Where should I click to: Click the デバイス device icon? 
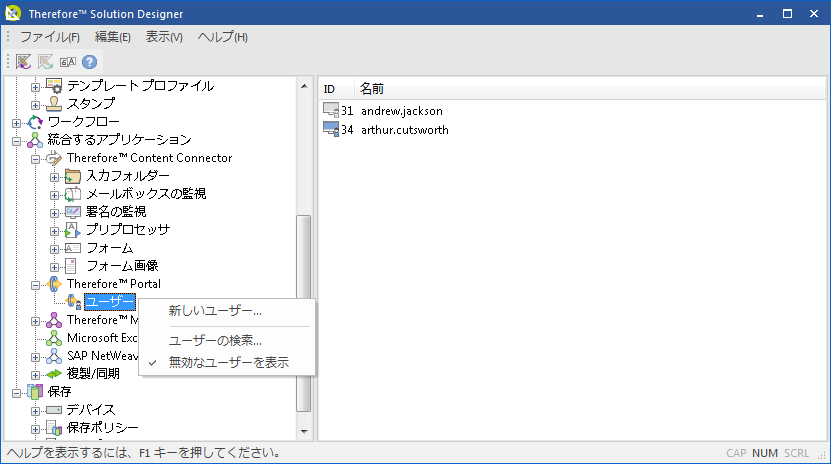[x=54, y=410]
